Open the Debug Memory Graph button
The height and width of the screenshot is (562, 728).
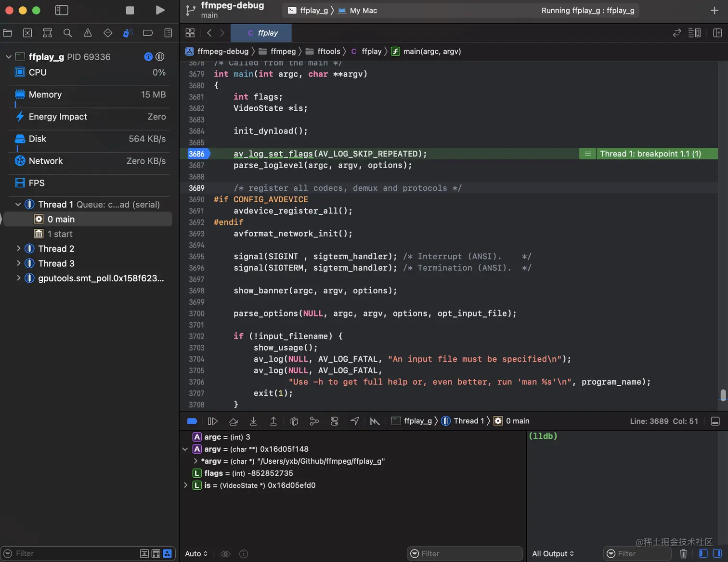click(314, 421)
